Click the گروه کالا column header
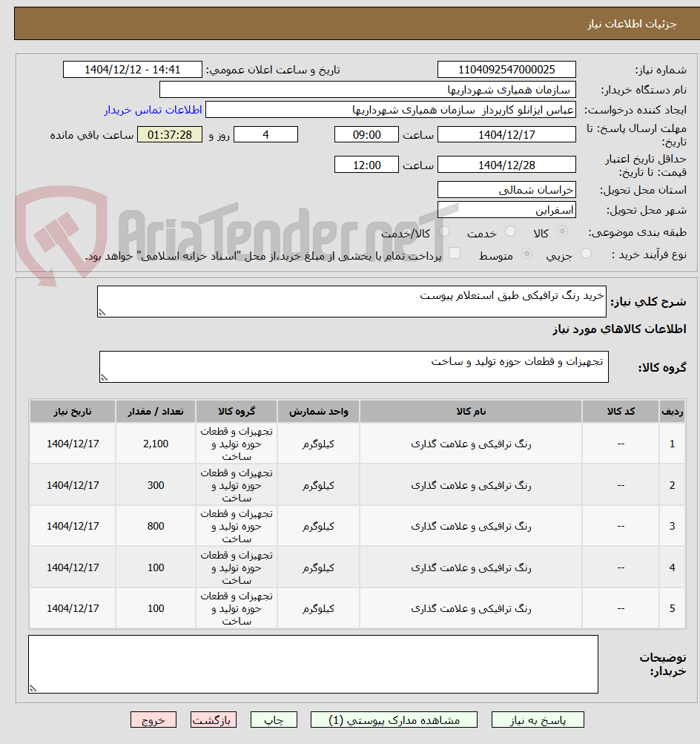 point(237,412)
